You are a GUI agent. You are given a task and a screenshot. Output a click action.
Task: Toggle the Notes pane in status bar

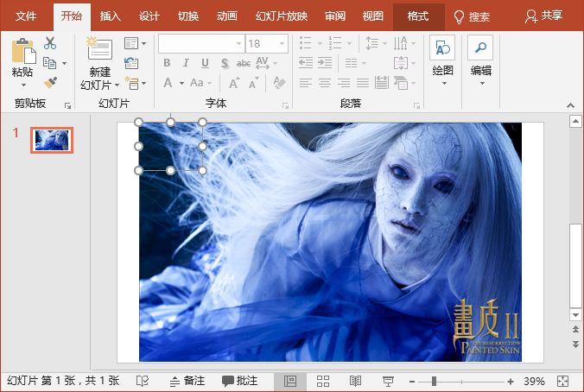(187, 381)
